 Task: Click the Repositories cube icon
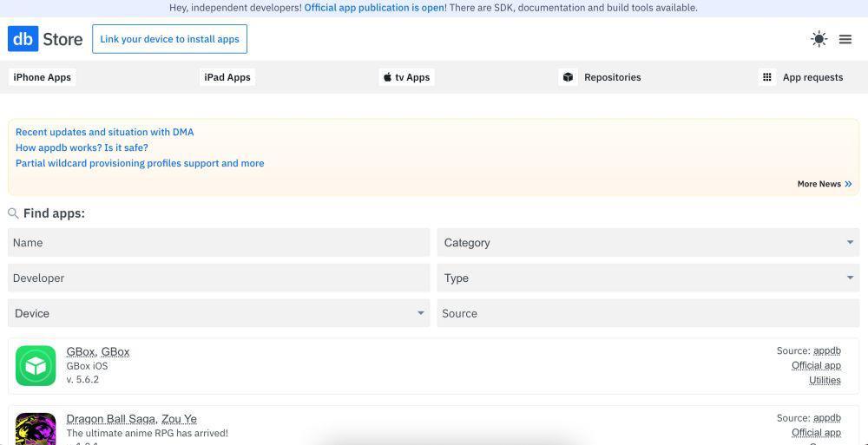568,77
